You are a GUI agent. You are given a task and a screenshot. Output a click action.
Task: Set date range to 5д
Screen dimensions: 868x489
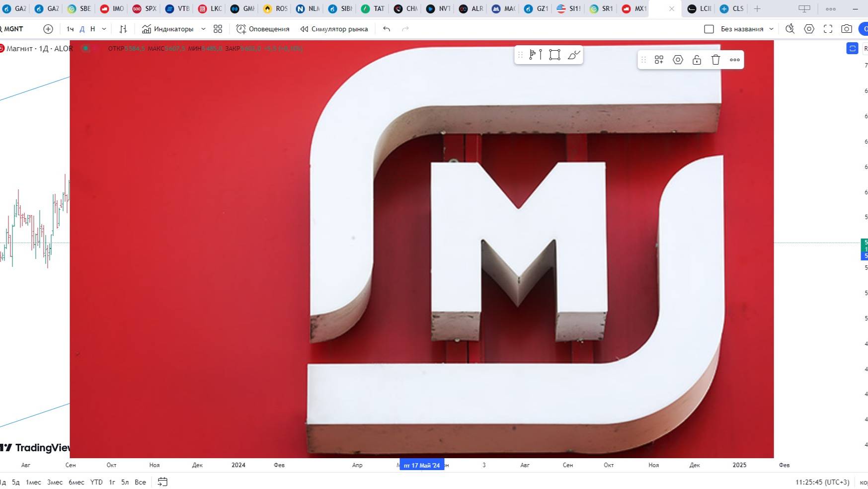(16, 482)
